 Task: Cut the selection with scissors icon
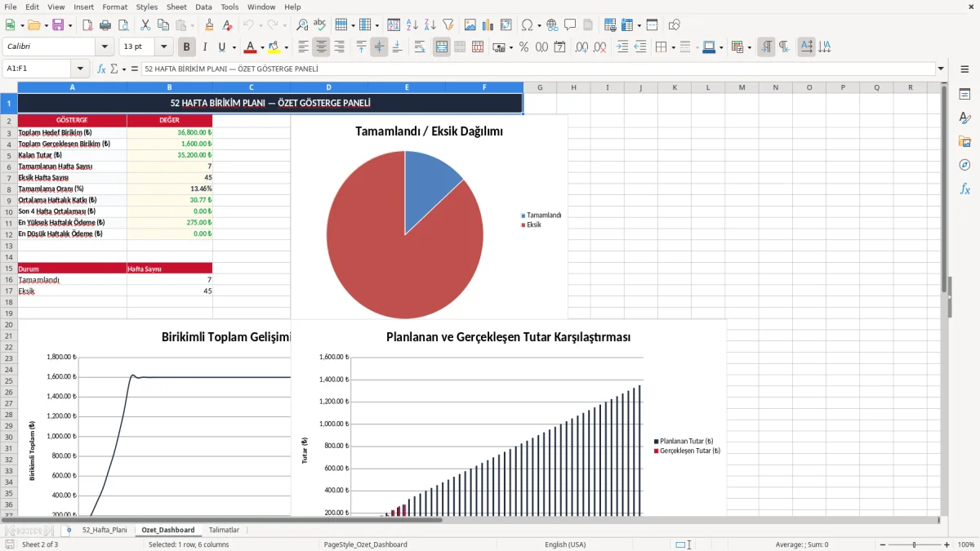click(145, 25)
